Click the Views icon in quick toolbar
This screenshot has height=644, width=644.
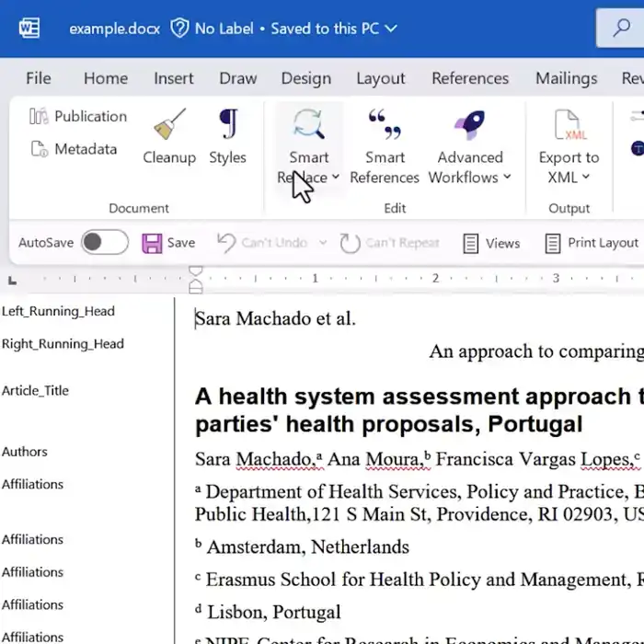[471, 243]
